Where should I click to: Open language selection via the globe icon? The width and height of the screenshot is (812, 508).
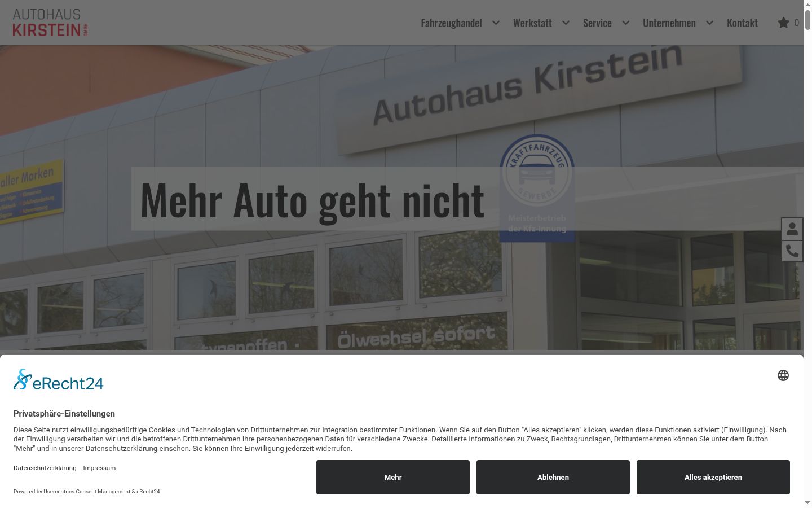[x=783, y=375]
